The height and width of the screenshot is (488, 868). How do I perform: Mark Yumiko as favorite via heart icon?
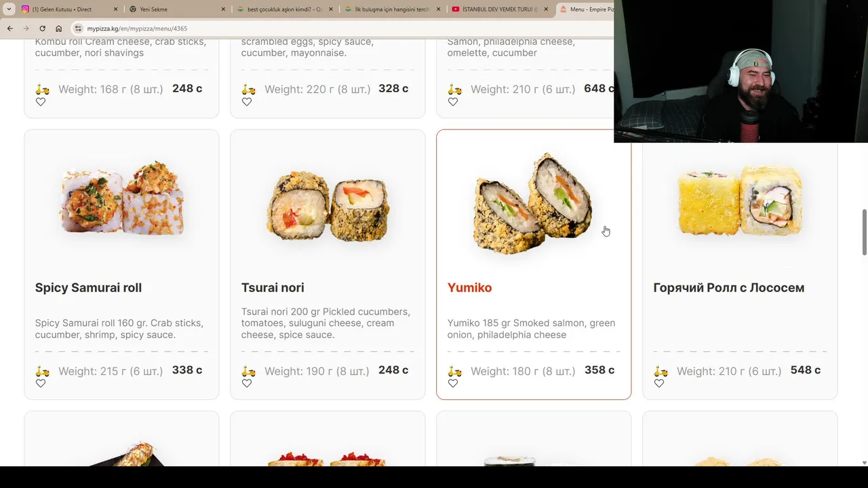coord(453,384)
